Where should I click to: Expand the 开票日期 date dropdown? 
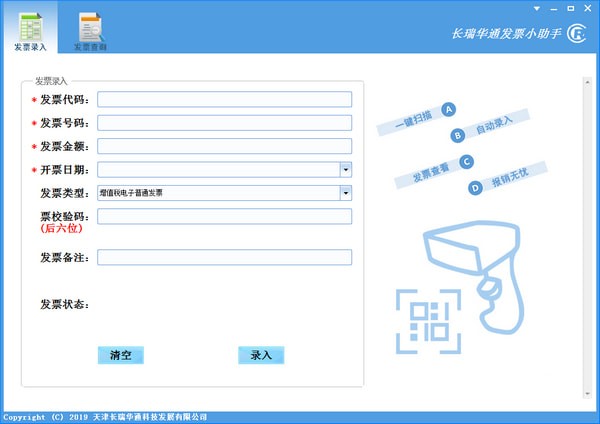[345, 169]
